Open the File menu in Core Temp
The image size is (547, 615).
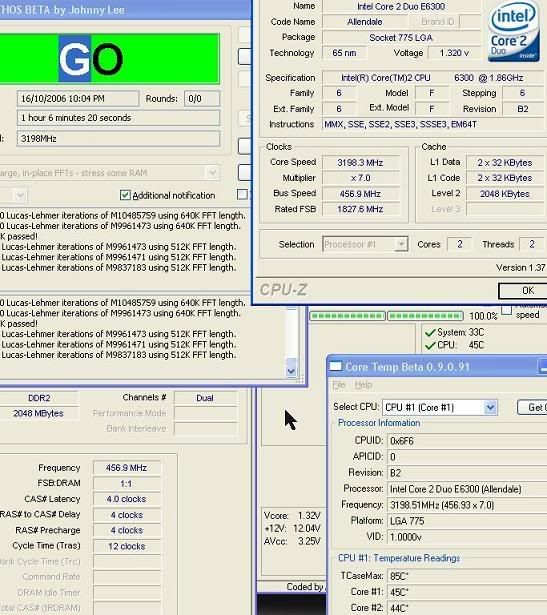[339, 385]
